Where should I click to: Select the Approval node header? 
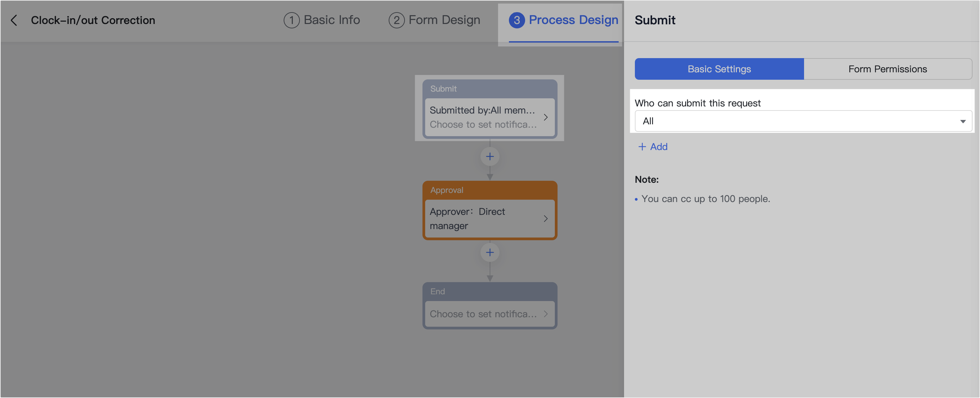click(x=489, y=190)
